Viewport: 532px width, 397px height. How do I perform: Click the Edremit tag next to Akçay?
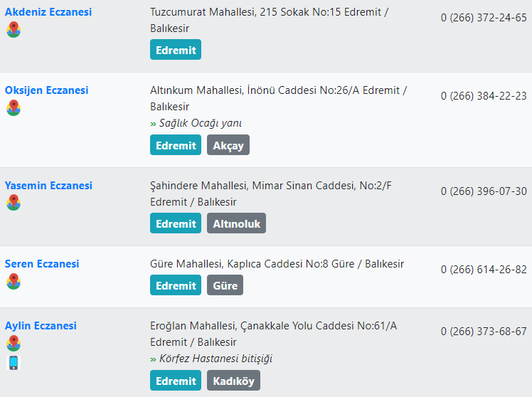(176, 145)
